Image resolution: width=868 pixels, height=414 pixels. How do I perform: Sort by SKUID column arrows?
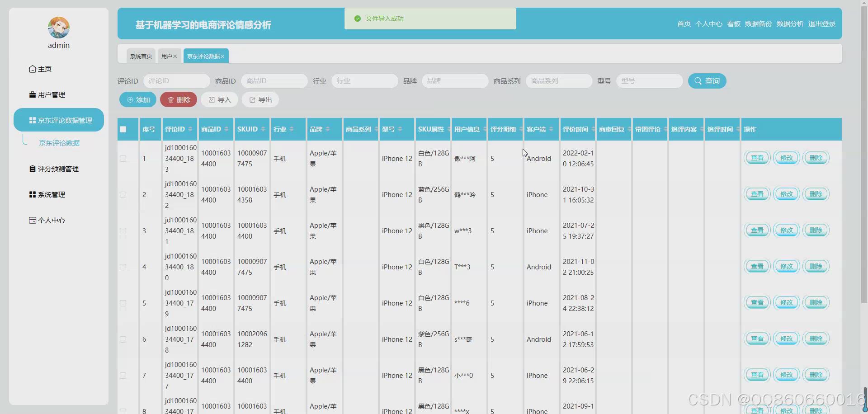pos(263,129)
